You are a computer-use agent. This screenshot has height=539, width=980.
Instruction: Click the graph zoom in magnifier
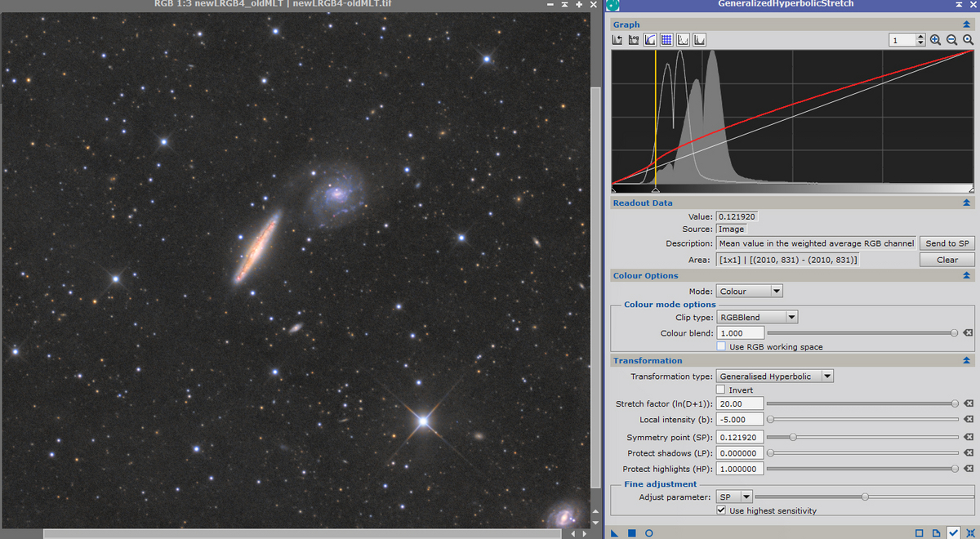tap(935, 39)
